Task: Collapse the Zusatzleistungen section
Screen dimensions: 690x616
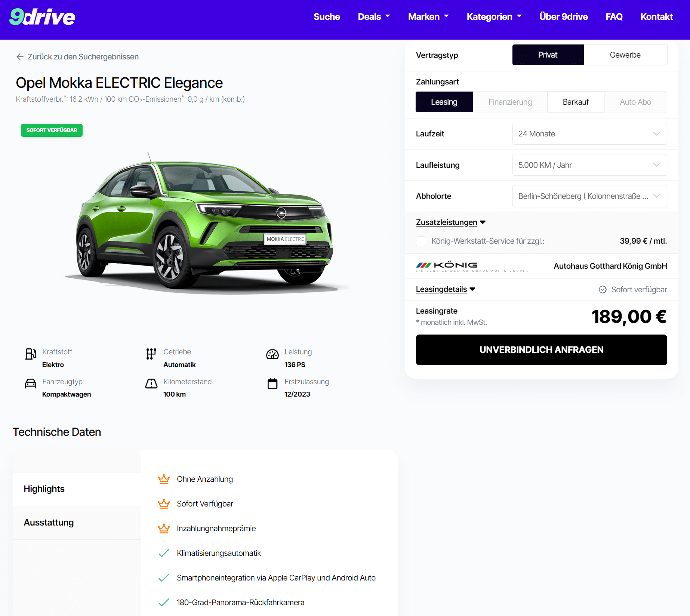Action: click(x=451, y=222)
